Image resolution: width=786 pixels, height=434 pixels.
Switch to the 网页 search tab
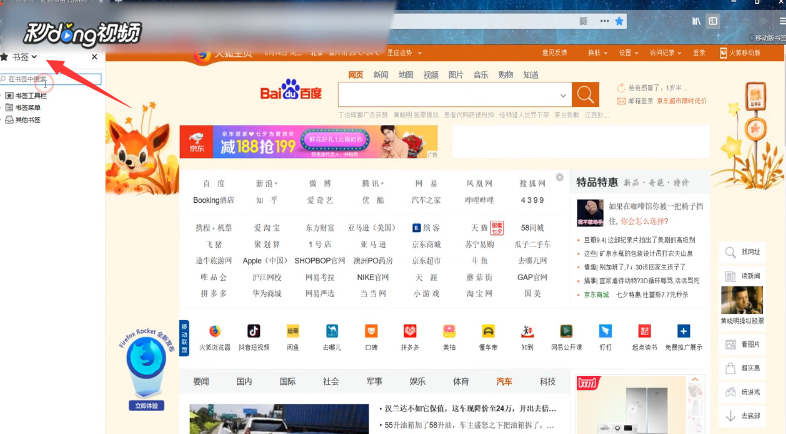(355, 75)
